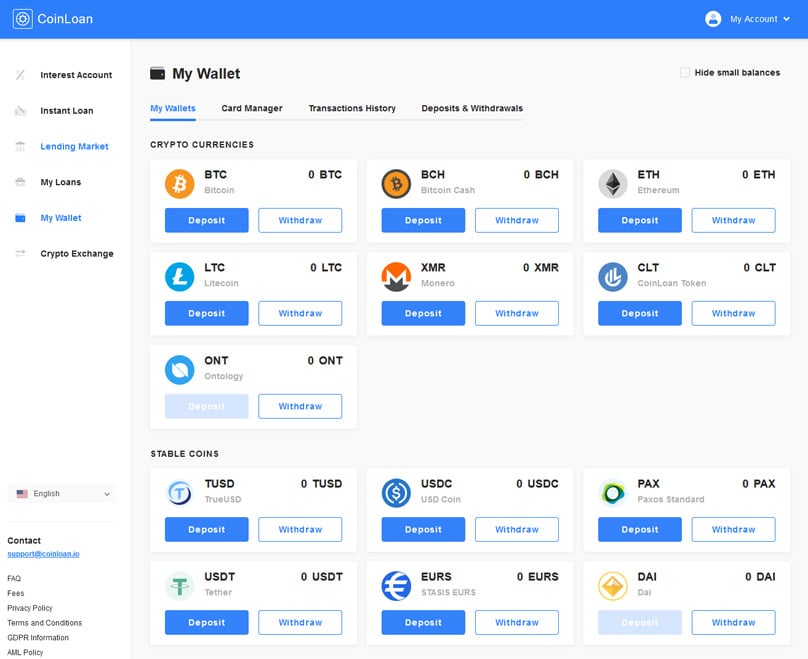
Task: Open the Fees link
Action: 15,594
